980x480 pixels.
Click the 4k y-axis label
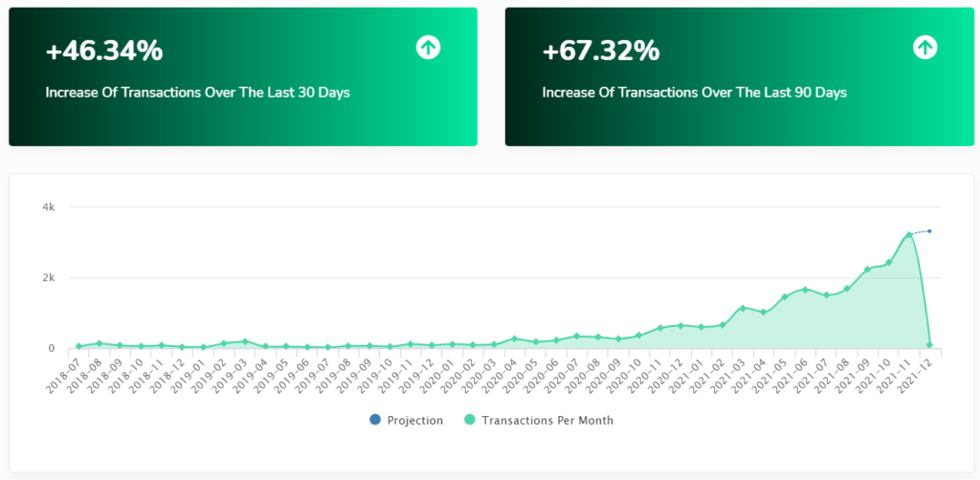coord(49,207)
